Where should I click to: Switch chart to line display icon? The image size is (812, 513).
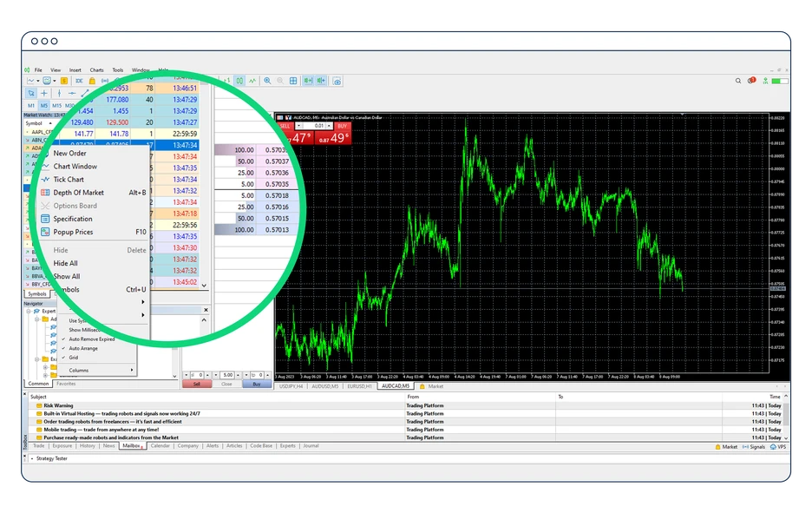tap(252, 81)
